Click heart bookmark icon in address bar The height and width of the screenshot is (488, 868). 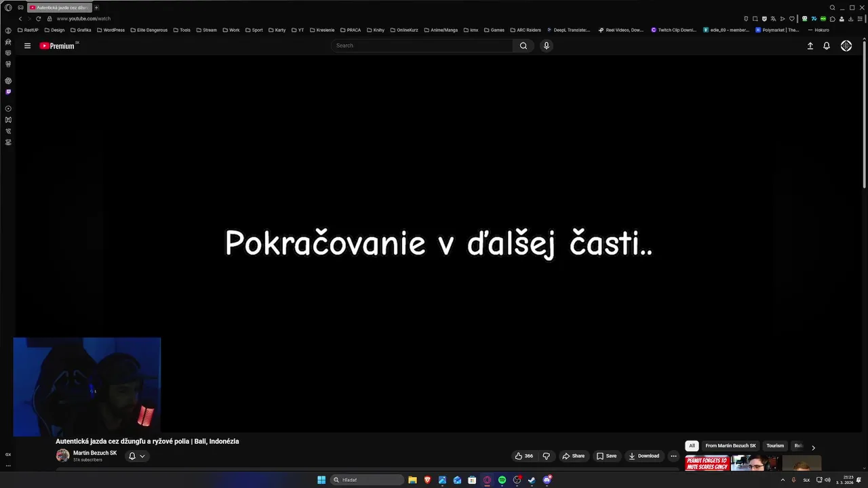pyautogui.click(x=791, y=18)
